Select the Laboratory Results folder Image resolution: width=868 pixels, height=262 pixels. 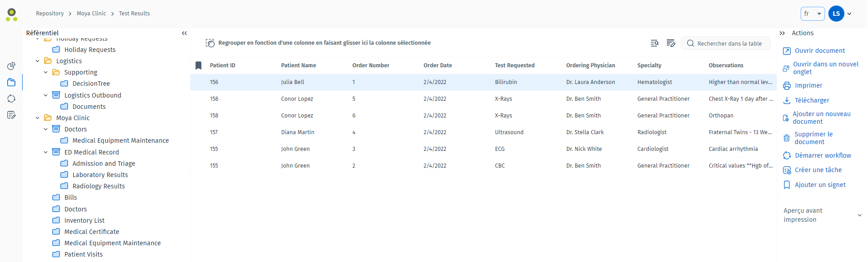[100, 175]
